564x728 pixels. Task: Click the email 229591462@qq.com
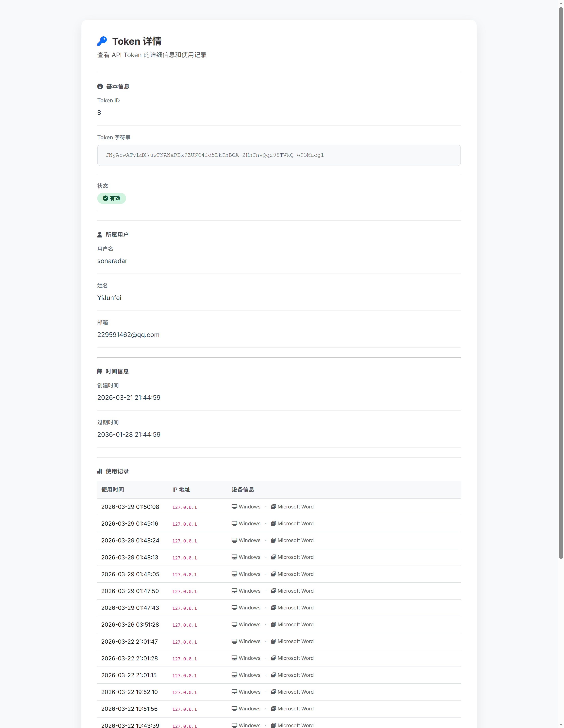(128, 335)
